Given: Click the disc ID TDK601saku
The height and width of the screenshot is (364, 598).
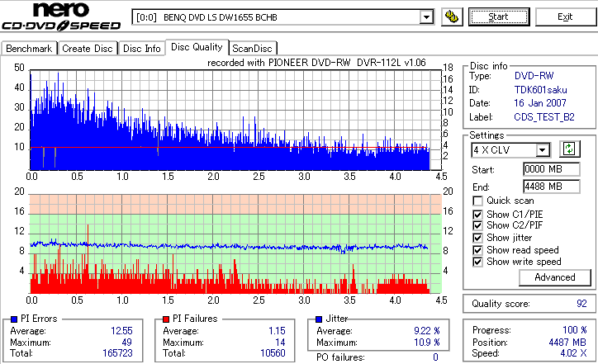Looking at the screenshot, I should 540,90.
